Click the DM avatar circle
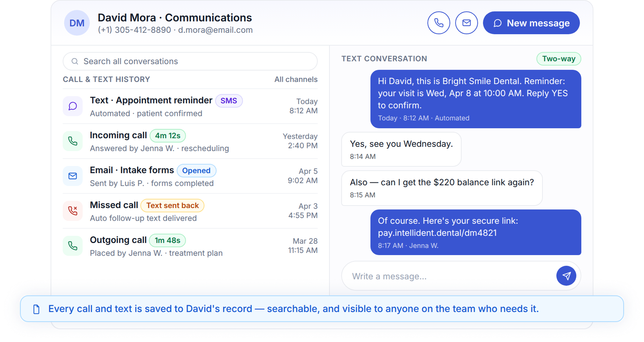 (x=77, y=23)
